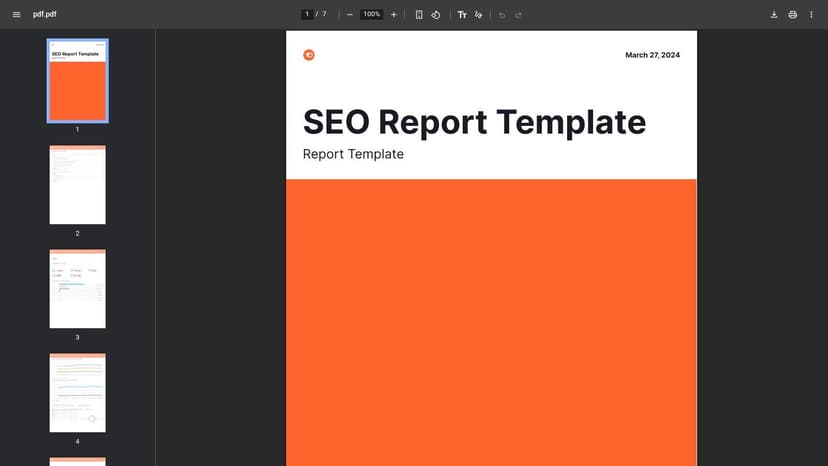This screenshot has height=466, width=828.
Task: Open page 2 thumbnail
Action: [x=78, y=185]
